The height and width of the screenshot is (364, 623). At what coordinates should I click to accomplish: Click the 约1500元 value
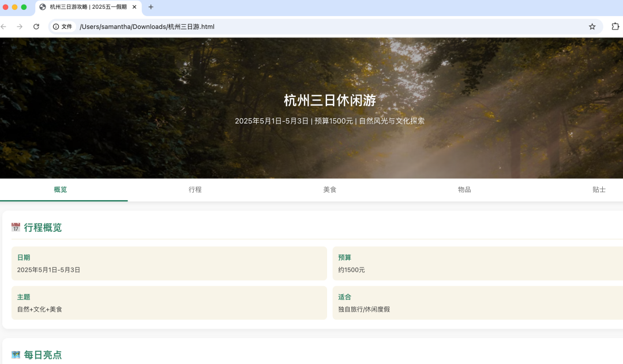coord(351,270)
